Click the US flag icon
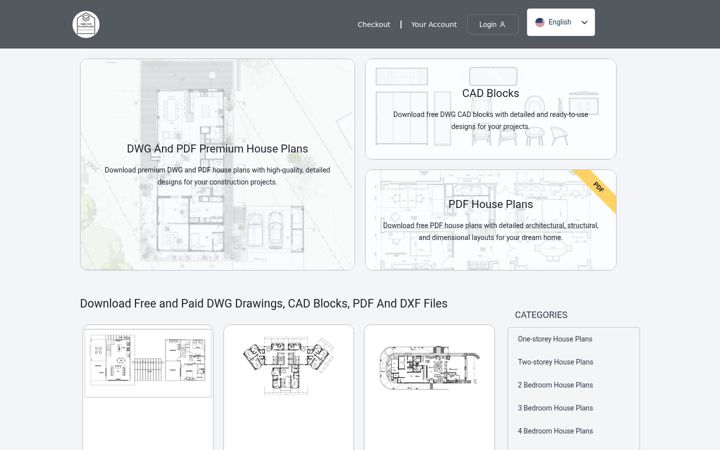This screenshot has height=450, width=720. [x=540, y=22]
